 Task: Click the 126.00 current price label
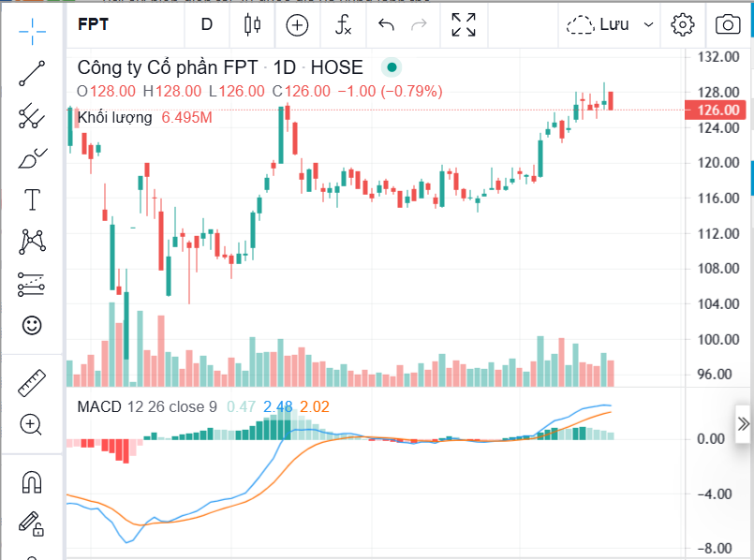[x=715, y=111]
